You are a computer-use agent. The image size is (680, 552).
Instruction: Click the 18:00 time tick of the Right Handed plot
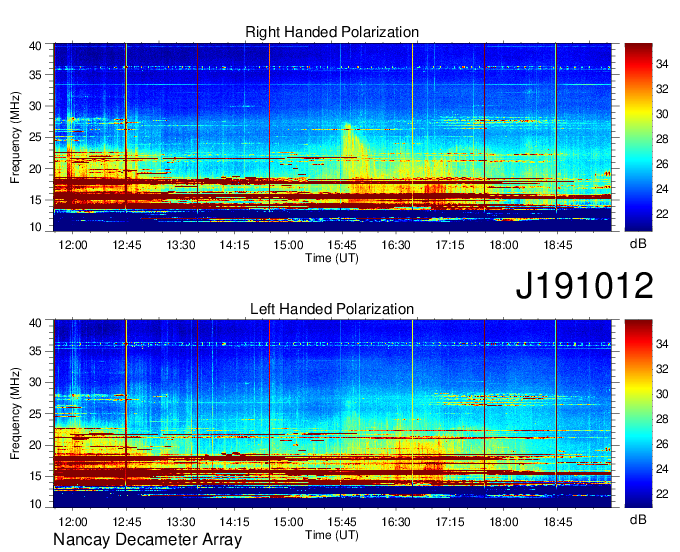coord(504,245)
